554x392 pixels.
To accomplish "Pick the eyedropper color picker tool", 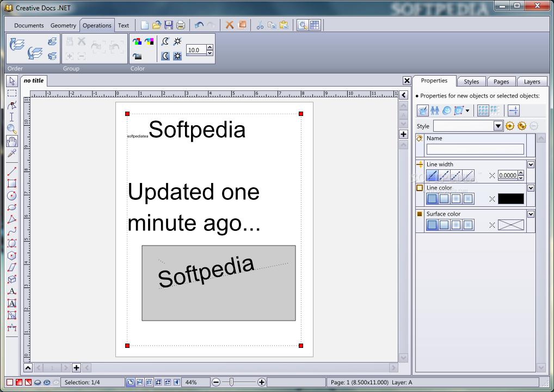I will 11,153.
